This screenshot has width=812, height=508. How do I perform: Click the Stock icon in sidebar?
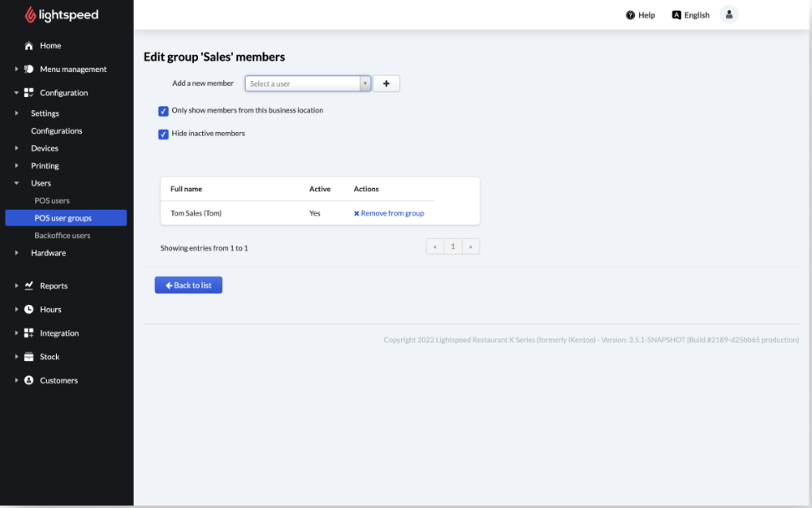[29, 357]
